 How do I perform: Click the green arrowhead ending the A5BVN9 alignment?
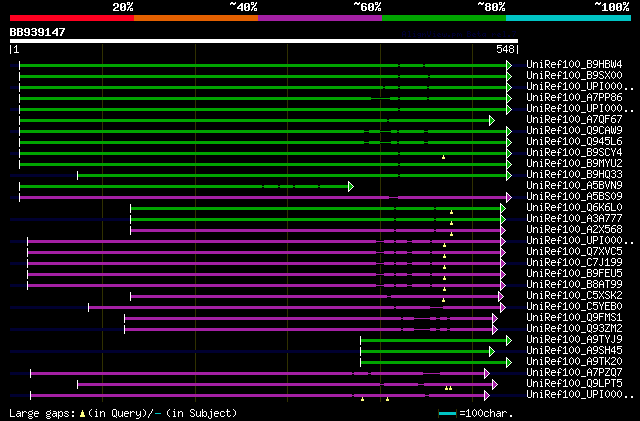351,187
